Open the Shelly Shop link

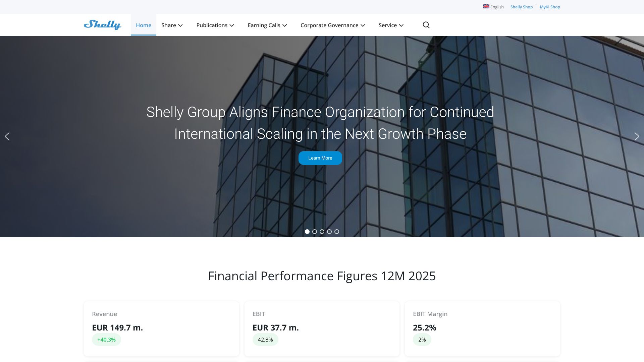pos(522,7)
